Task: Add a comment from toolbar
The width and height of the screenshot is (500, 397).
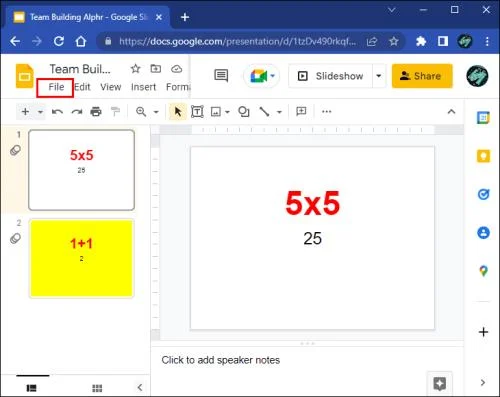Action: [301, 111]
